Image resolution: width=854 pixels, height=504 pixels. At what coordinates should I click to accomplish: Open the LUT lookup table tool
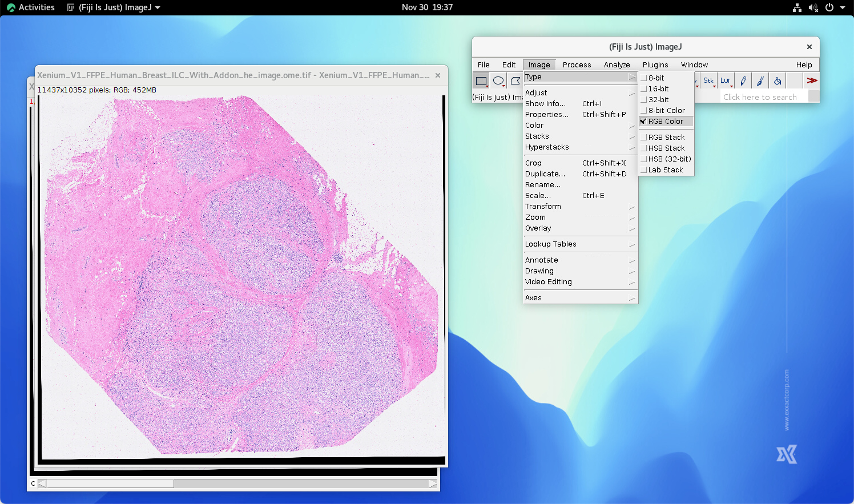click(x=726, y=80)
